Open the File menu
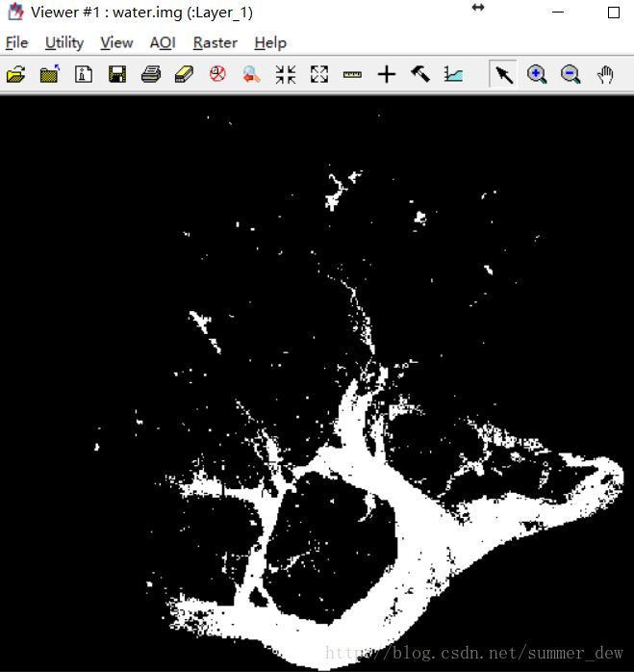 17,43
